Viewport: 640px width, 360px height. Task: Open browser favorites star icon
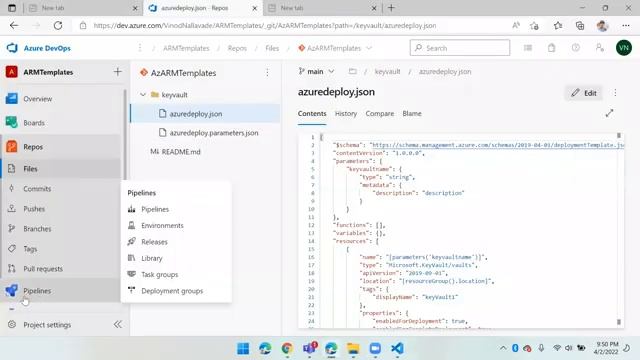(x=558, y=25)
